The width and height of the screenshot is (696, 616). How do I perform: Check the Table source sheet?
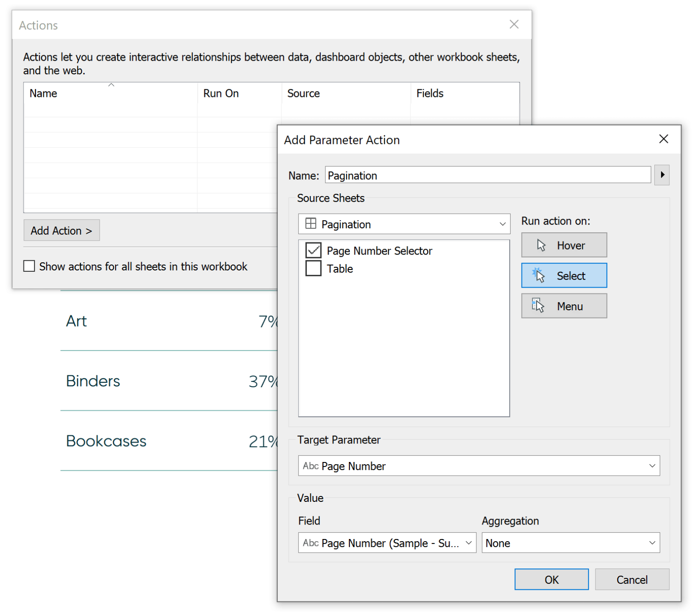tap(313, 268)
